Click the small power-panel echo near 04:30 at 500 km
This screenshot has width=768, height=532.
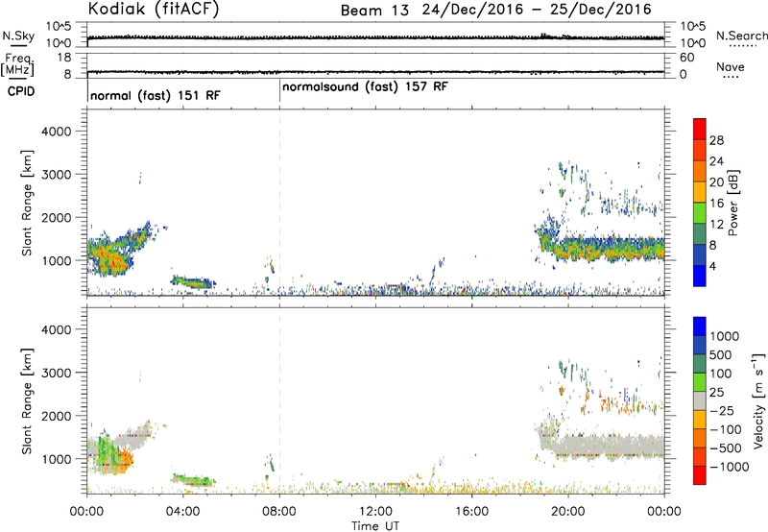tap(193, 281)
